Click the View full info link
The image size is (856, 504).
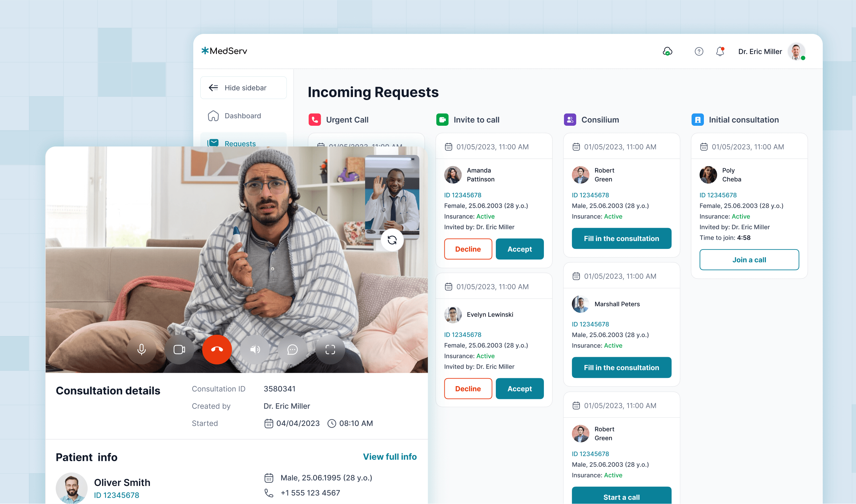(389, 457)
